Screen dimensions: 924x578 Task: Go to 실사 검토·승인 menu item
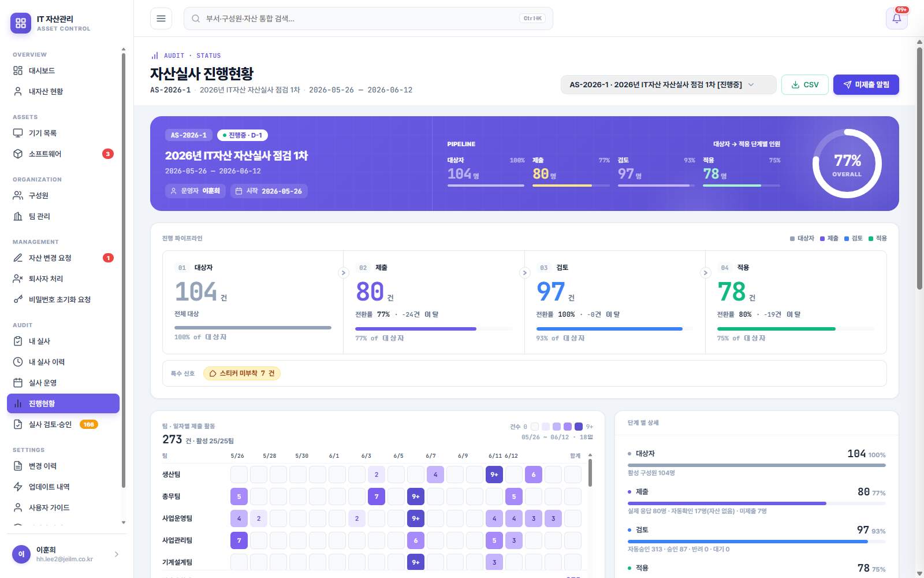(x=63, y=424)
